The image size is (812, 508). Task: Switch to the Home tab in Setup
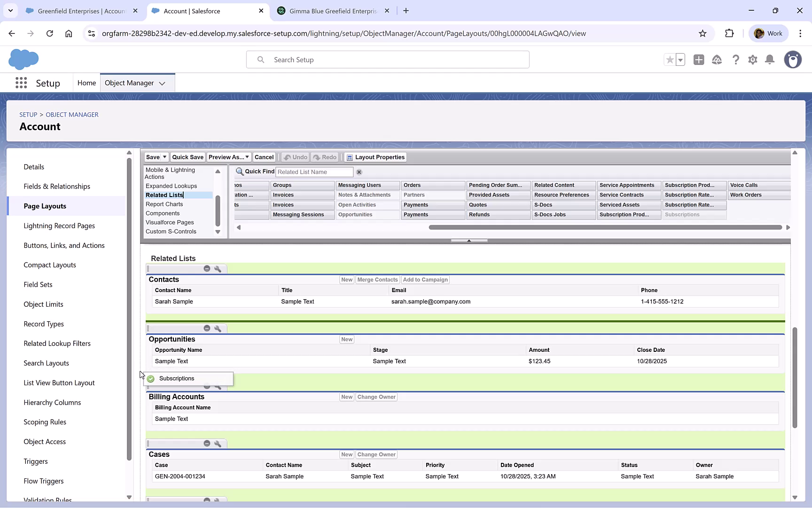tap(86, 82)
